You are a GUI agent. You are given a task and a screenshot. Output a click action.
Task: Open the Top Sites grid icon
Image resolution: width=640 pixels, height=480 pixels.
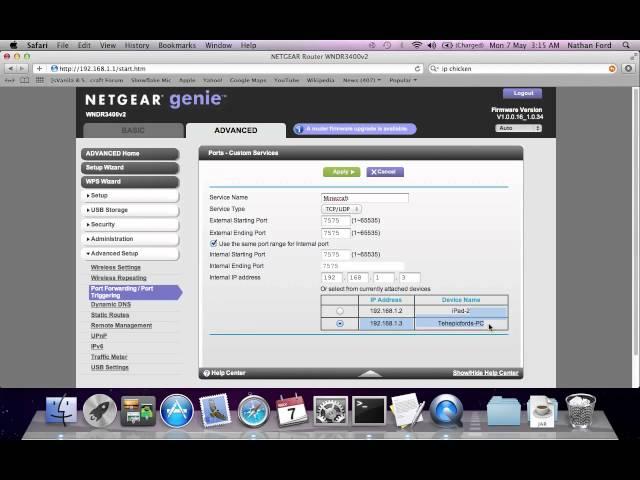[40, 80]
